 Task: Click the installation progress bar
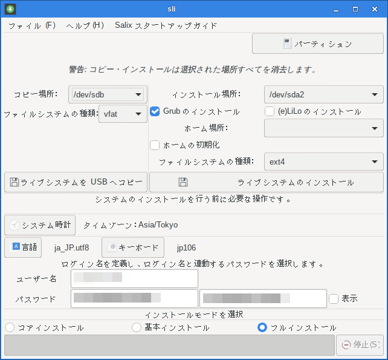(169, 345)
